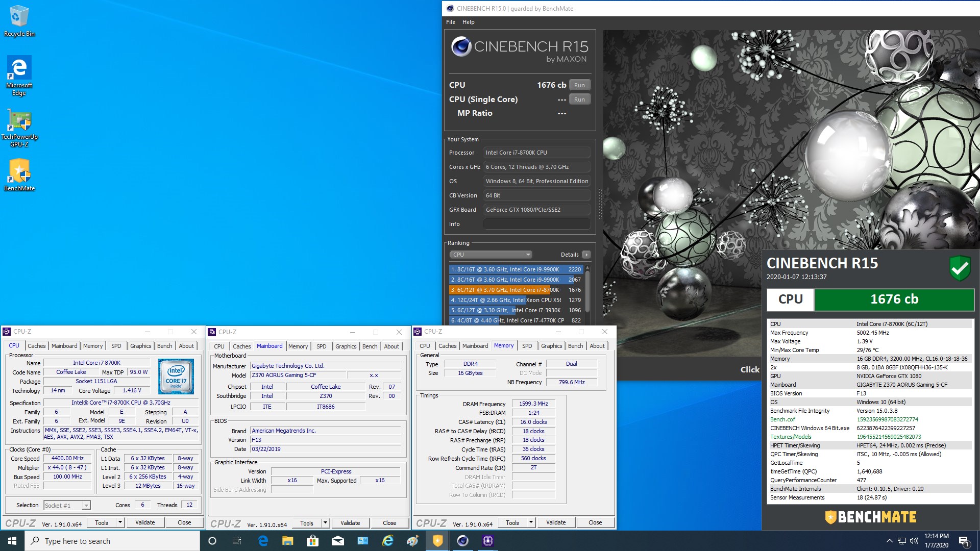Click the CPU-Z title icon of Memory window

tap(416, 332)
